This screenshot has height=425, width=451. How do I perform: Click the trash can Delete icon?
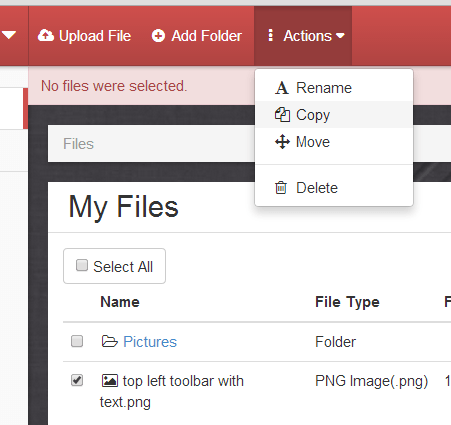[x=281, y=188]
